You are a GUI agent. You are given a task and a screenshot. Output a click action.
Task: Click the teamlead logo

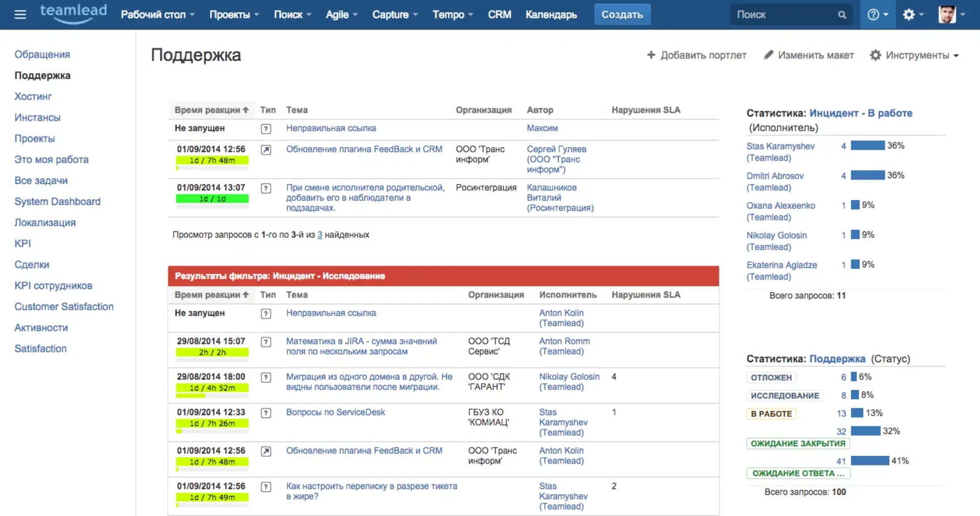(x=73, y=13)
